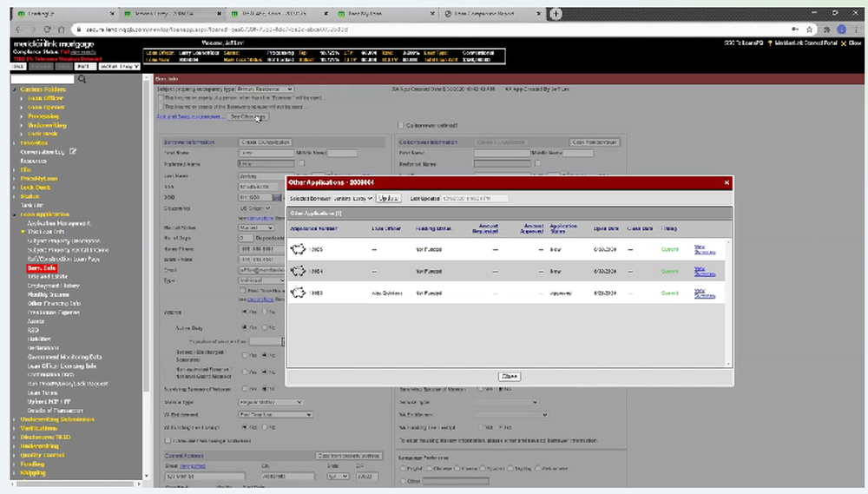
Task: Open the browser three-dot menu
Action: tap(856, 30)
